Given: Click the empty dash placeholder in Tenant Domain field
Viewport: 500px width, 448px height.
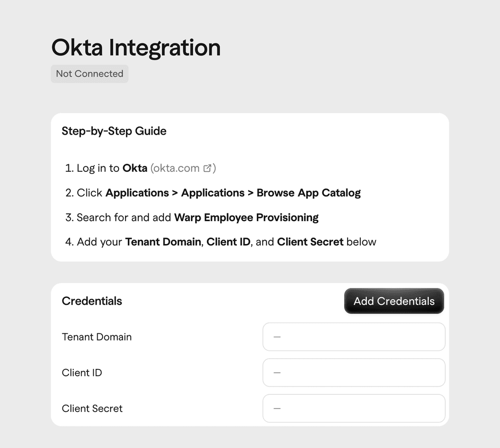Looking at the screenshot, I should (x=277, y=337).
